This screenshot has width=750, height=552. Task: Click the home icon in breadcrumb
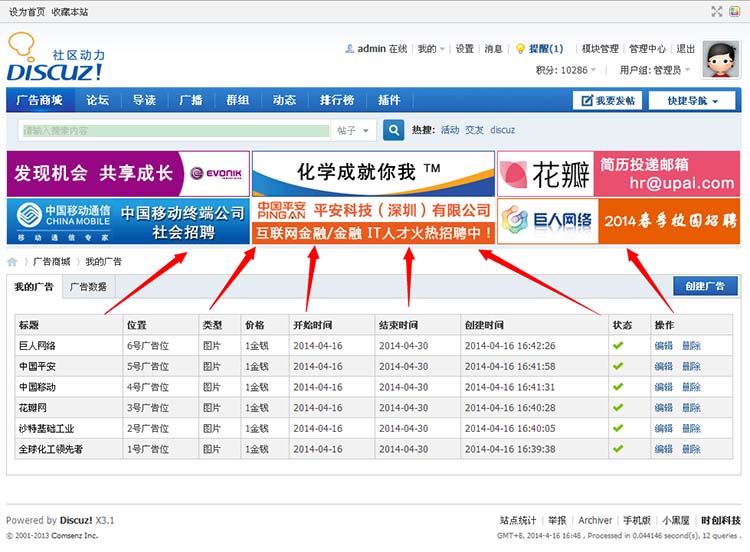click(12, 262)
